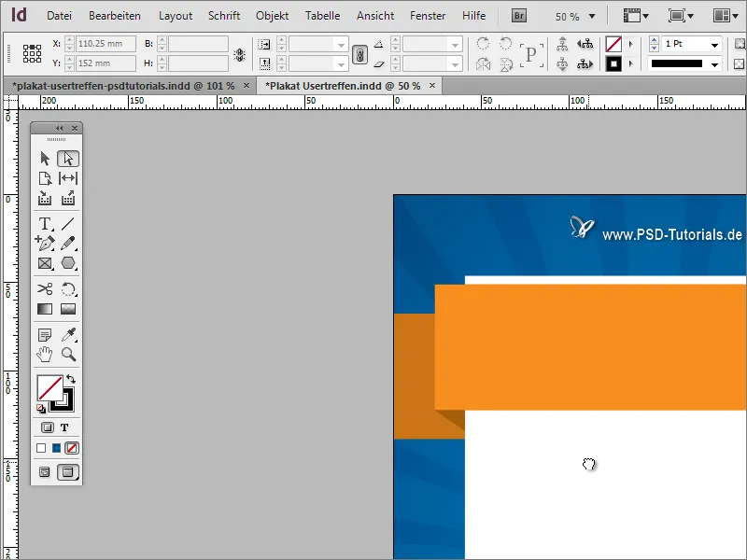Screen dimensions: 747x560
Task: Select the Free Transform tool
Action: (68, 288)
